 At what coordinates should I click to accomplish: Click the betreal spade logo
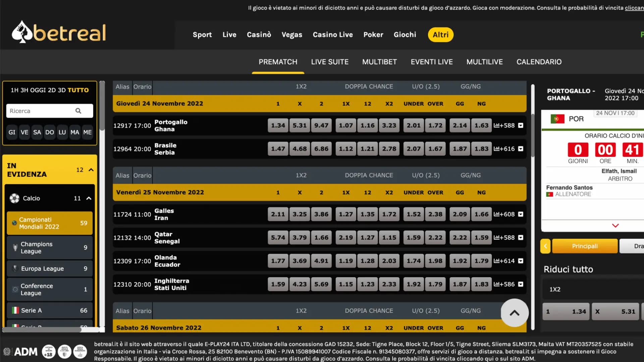[22, 31]
